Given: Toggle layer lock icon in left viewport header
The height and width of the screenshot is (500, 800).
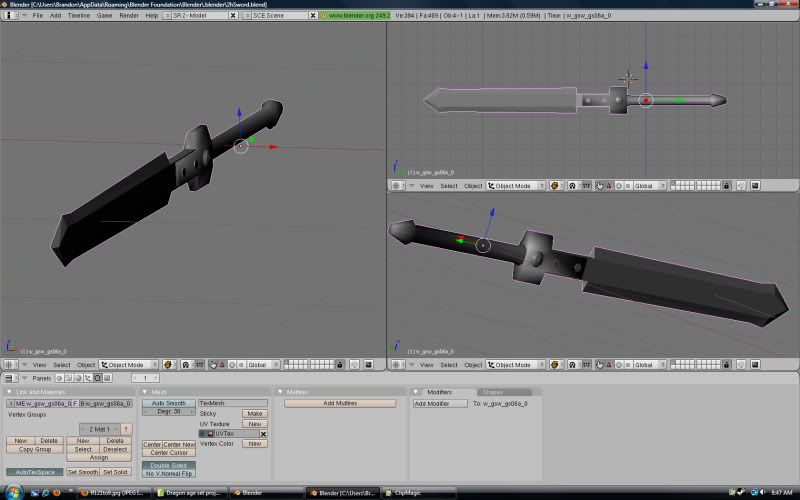Looking at the screenshot, I should [340, 365].
